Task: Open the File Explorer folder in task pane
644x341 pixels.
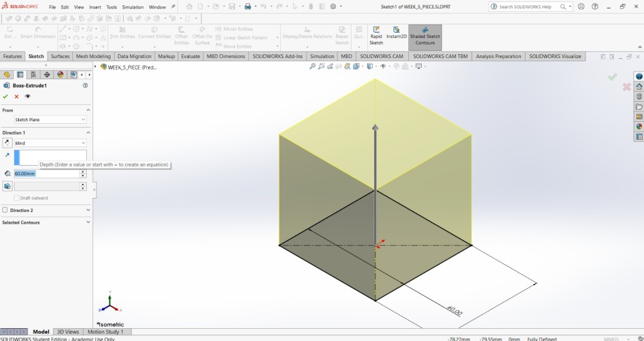Action: coord(639,106)
